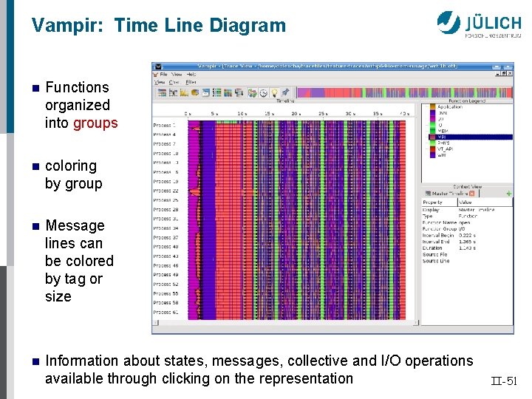The width and height of the screenshot is (532, 399).
Task: Click the MEM green color swatch
Action: click(x=432, y=131)
